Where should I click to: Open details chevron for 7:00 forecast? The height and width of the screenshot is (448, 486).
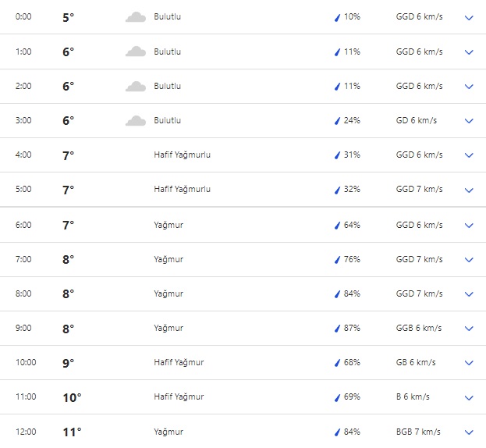coord(469,259)
